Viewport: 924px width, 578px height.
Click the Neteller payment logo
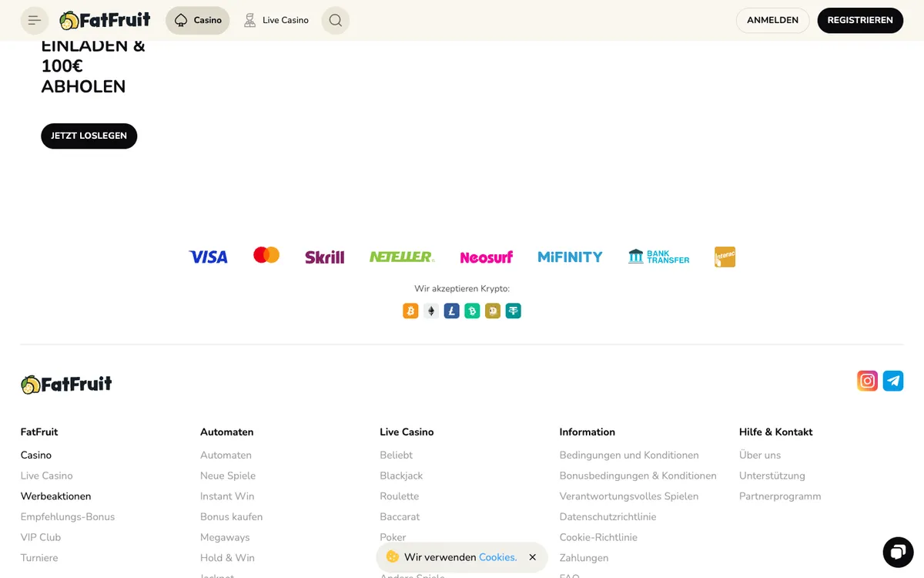(x=402, y=257)
